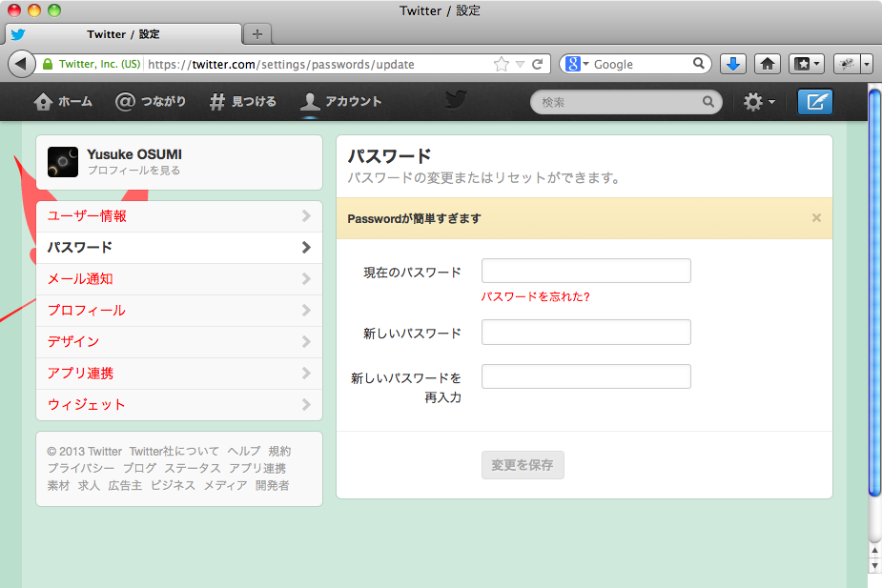Open つながり in Twitter navigation
This screenshot has height=588, width=882.
[151, 102]
